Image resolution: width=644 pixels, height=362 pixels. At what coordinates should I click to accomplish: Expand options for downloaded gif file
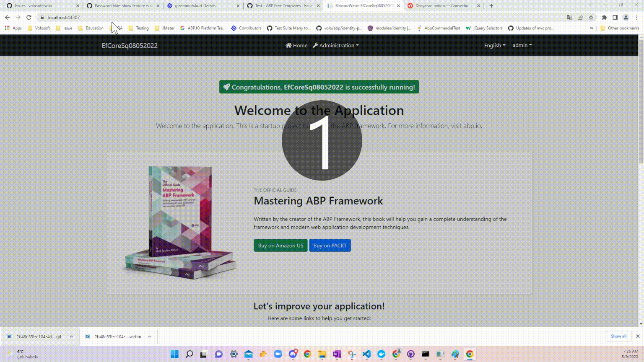click(x=71, y=336)
